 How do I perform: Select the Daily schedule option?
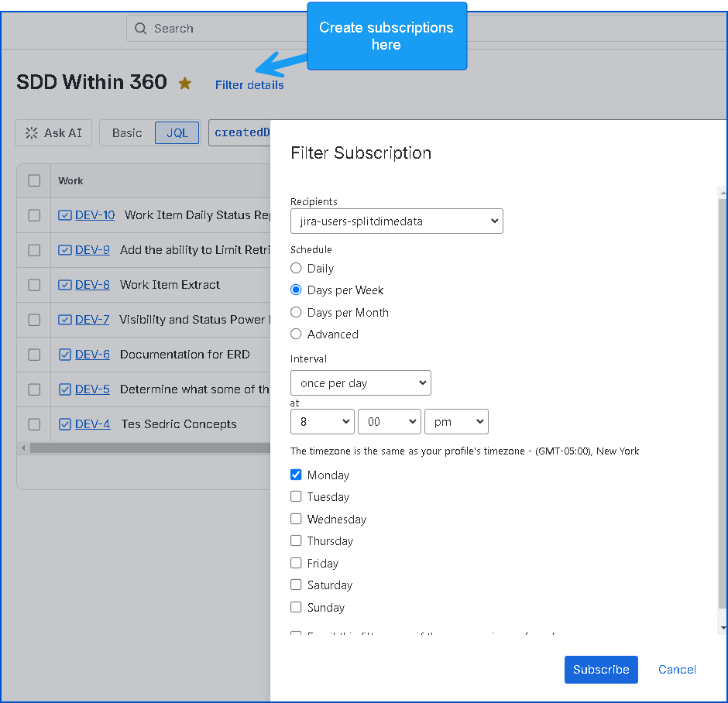tap(296, 268)
